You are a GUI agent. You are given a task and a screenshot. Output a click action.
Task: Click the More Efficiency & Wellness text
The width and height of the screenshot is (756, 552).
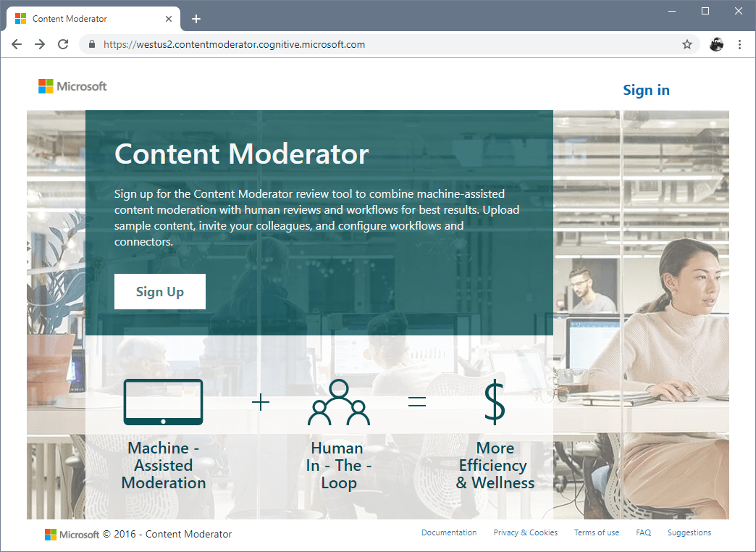pos(495,465)
